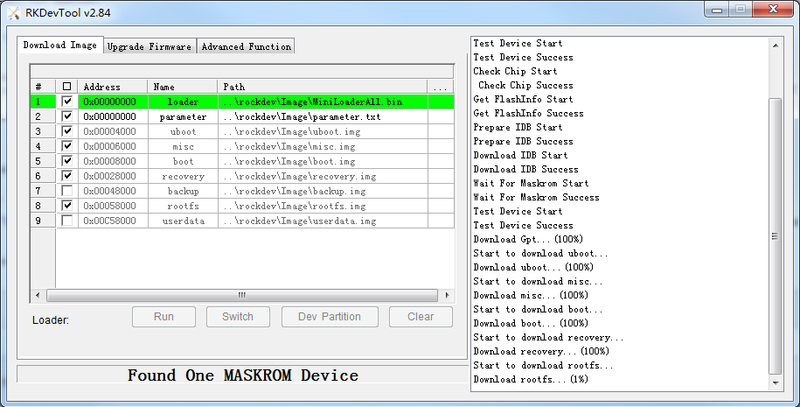Click 'Found One MASKROM Device' status text
The height and width of the screenshot is (407, 800).
click(x=243, y=375)
